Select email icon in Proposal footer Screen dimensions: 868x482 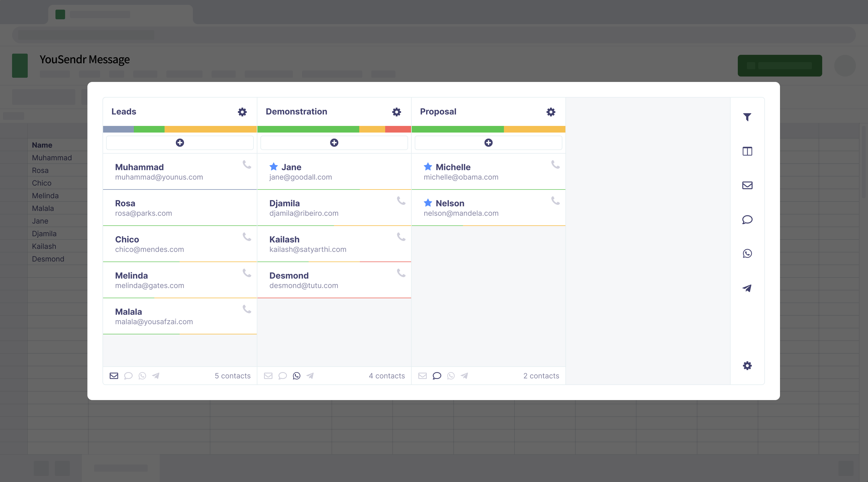click(423, 376)
